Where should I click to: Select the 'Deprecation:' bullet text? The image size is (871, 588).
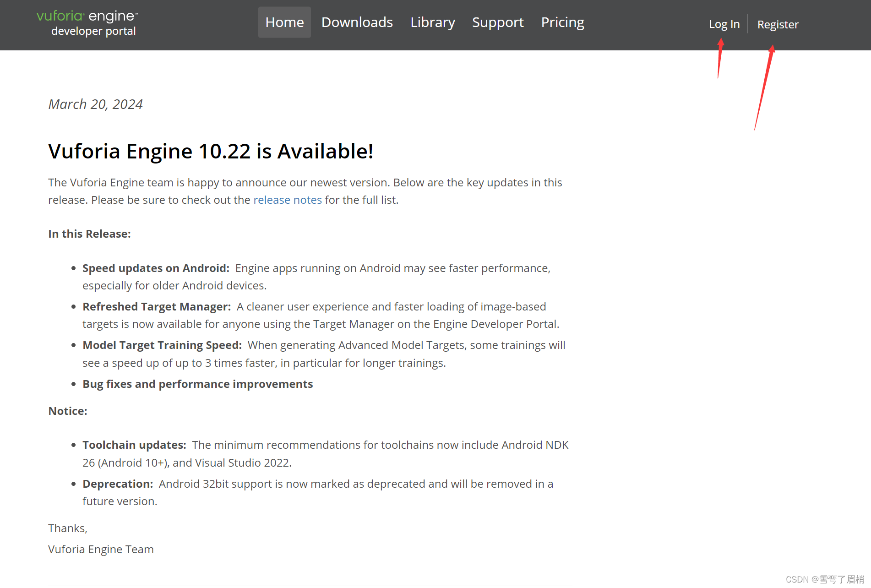(x=118, y=484)
